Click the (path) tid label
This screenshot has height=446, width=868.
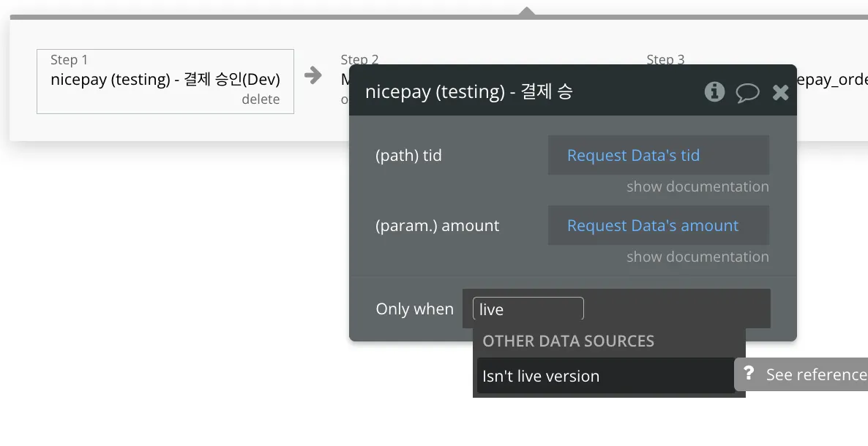tap(408, 156)
